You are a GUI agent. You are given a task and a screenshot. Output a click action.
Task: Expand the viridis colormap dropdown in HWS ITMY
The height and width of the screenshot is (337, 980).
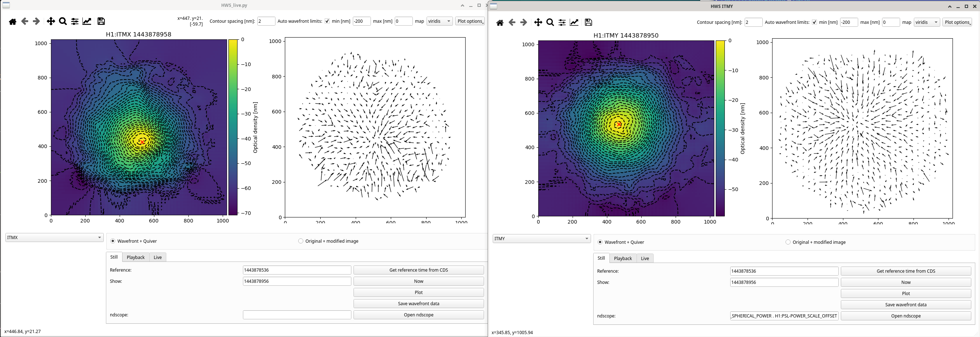(926, 22)
